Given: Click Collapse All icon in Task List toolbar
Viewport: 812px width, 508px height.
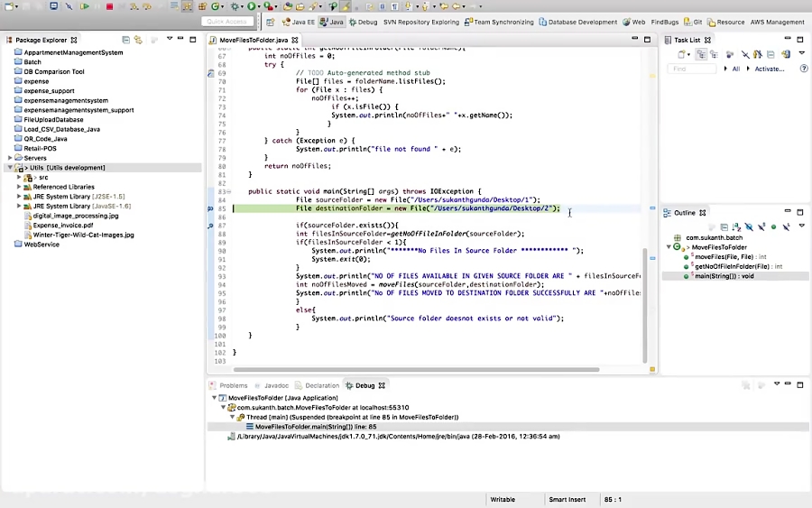Looking at the screenshot, I should (770, 54).
